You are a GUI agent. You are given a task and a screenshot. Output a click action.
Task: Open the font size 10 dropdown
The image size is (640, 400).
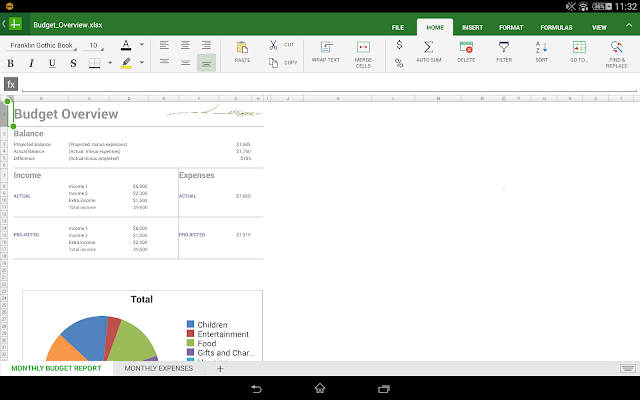coord(94,45)
